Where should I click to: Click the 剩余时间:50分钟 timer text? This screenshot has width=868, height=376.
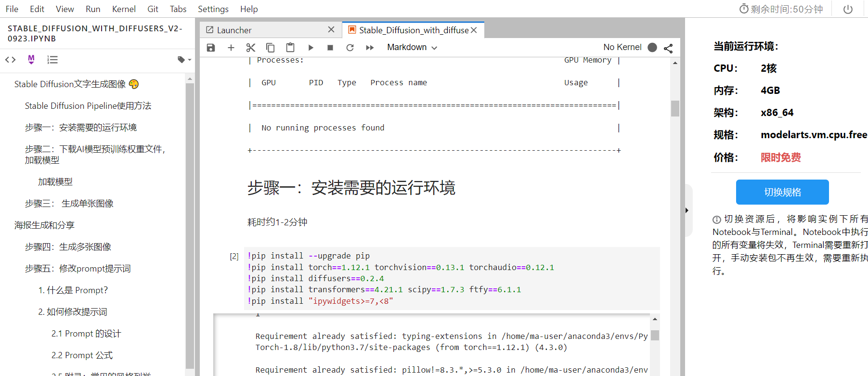(787, 9)
